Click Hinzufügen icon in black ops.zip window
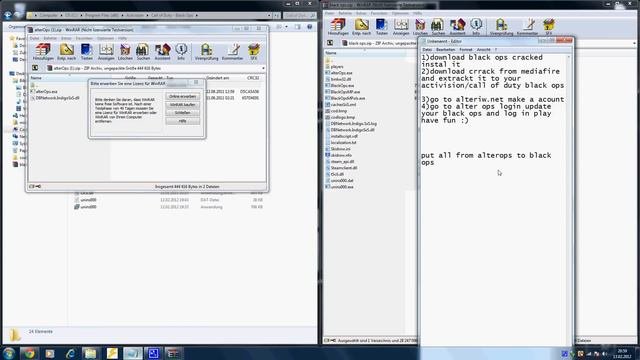The image size is (640, 360). coord(338,27)
